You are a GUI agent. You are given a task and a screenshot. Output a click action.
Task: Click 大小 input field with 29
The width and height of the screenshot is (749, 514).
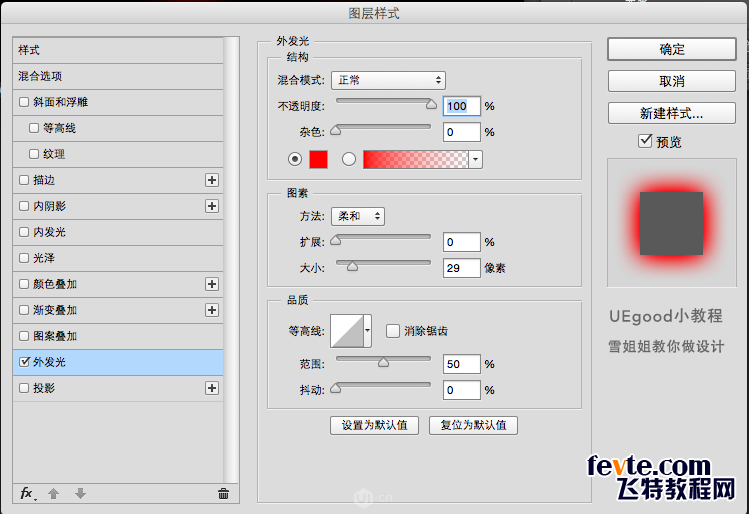(x=461, y=268)
